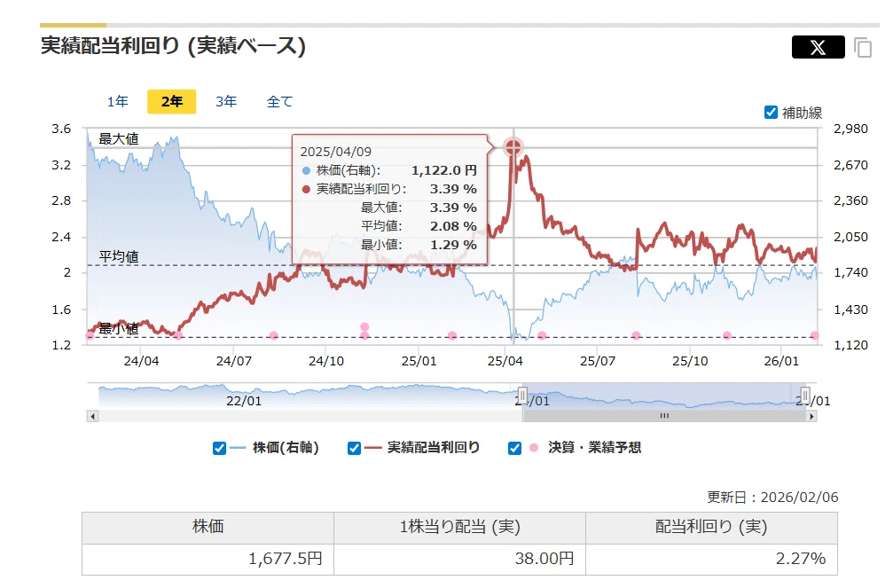Click the copy icon beside X button
Screen dimensions: 893x588
[863, 47]
